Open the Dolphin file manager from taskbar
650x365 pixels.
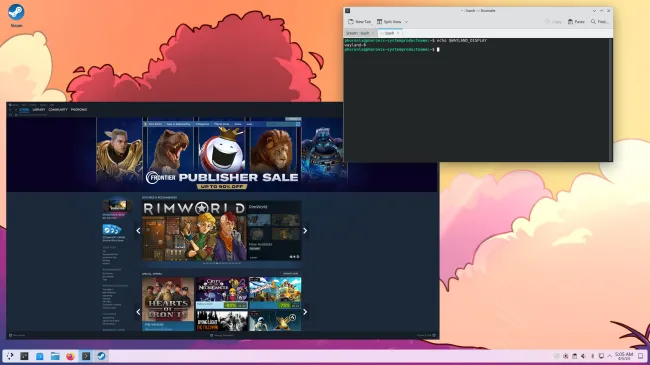[x=55, y=356]
